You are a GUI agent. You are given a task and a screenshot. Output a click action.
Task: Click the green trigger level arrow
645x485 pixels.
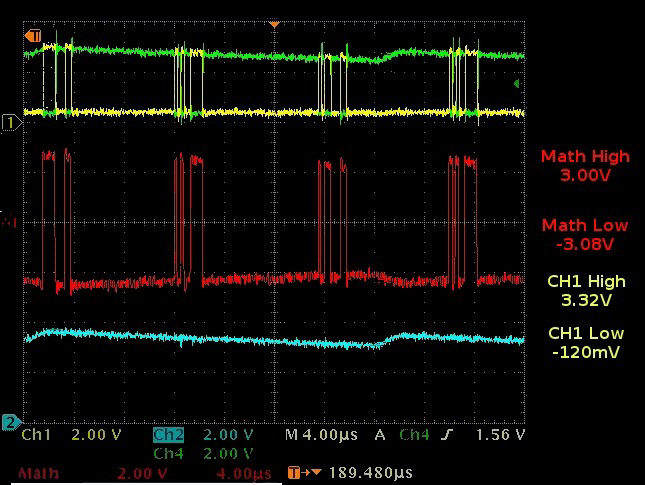pyautogui.click(x=517, y=84)
